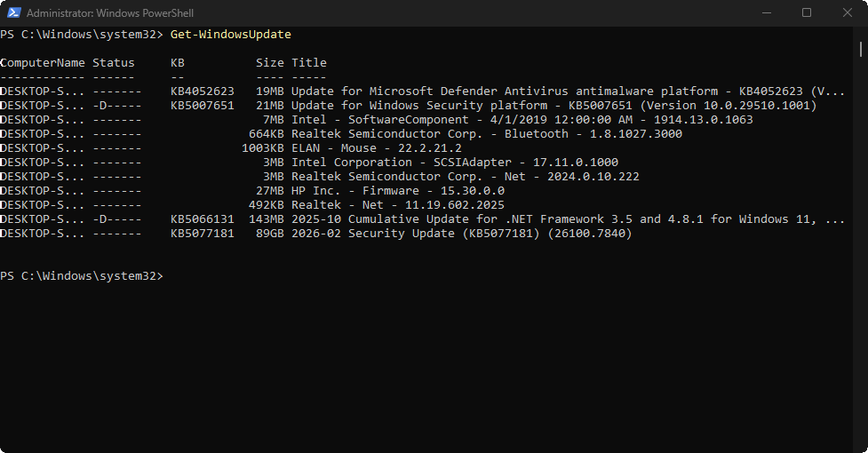This screenshot has width=868, height=453.
Task: Close the PowerShell window
Action: click(x=847, y=13)
